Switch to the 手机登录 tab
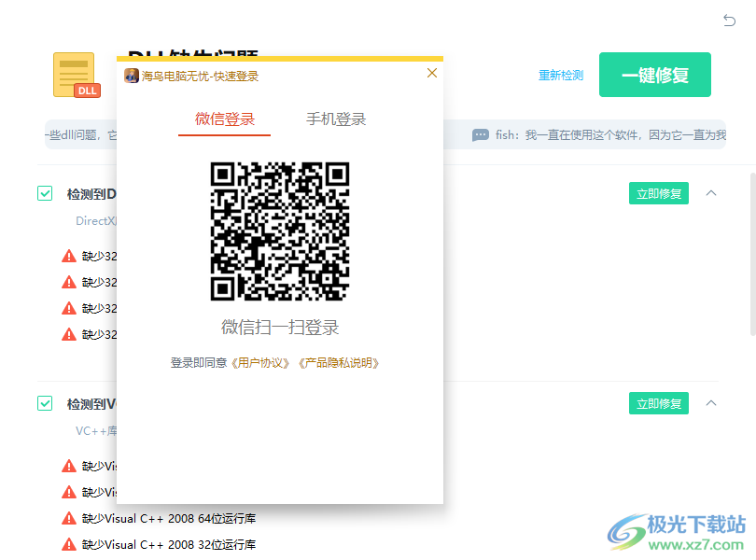 click(x=336, y=119)
